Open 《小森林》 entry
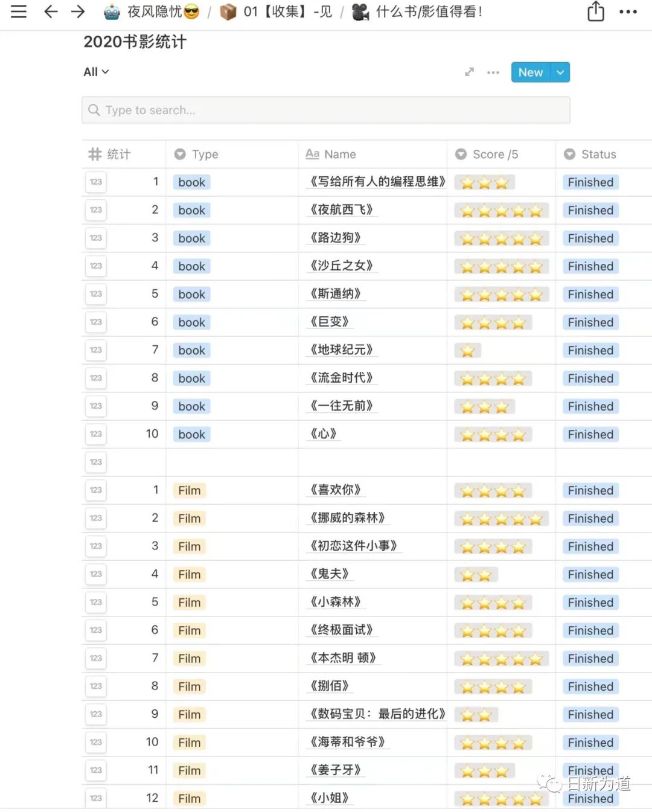This screenshot has height=812, width=652. pos(336,602)
